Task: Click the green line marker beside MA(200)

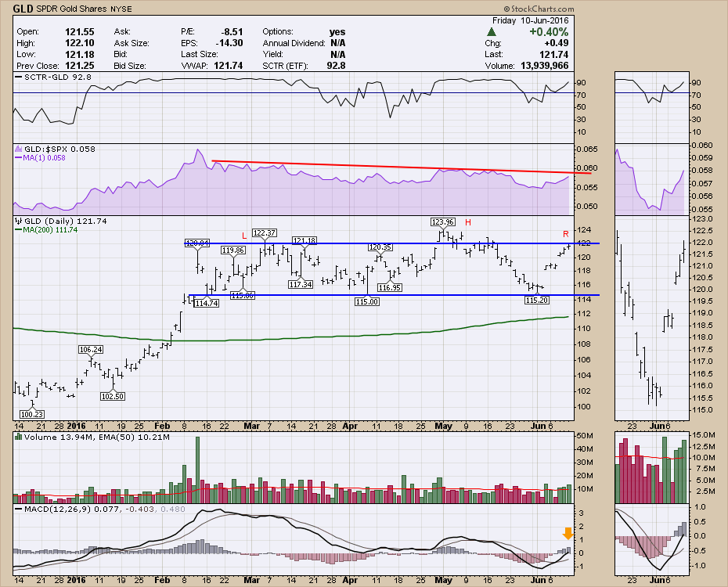Action: click(19, 229)
